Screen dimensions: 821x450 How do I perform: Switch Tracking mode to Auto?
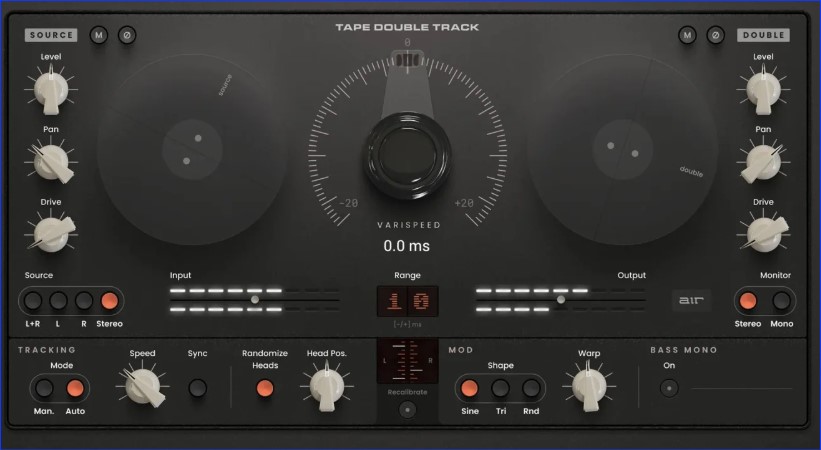point(75,388)
